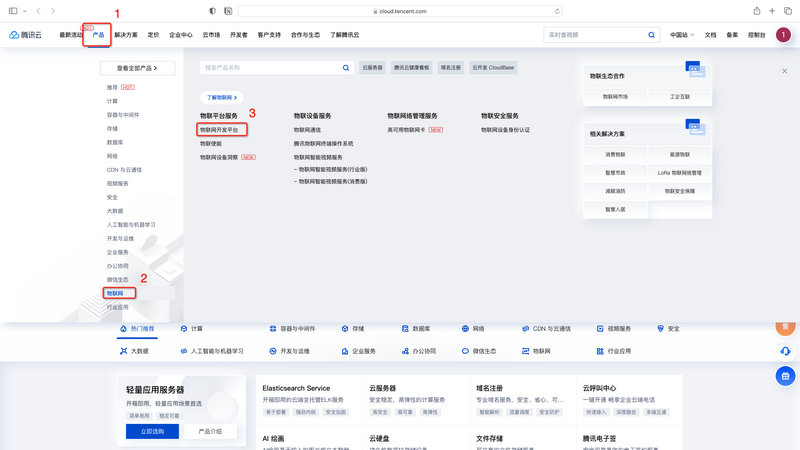Go back with Safari's back arrow
This screenshot has height=450, width=800.
click(x=38, y=11)
